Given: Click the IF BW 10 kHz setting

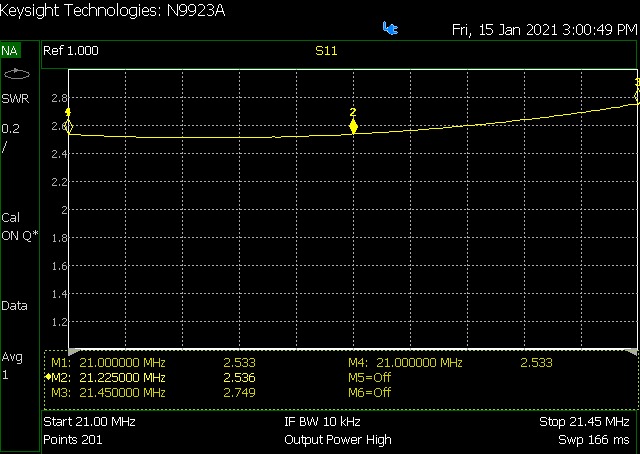Looking at the screenshot, I should 322,421.
